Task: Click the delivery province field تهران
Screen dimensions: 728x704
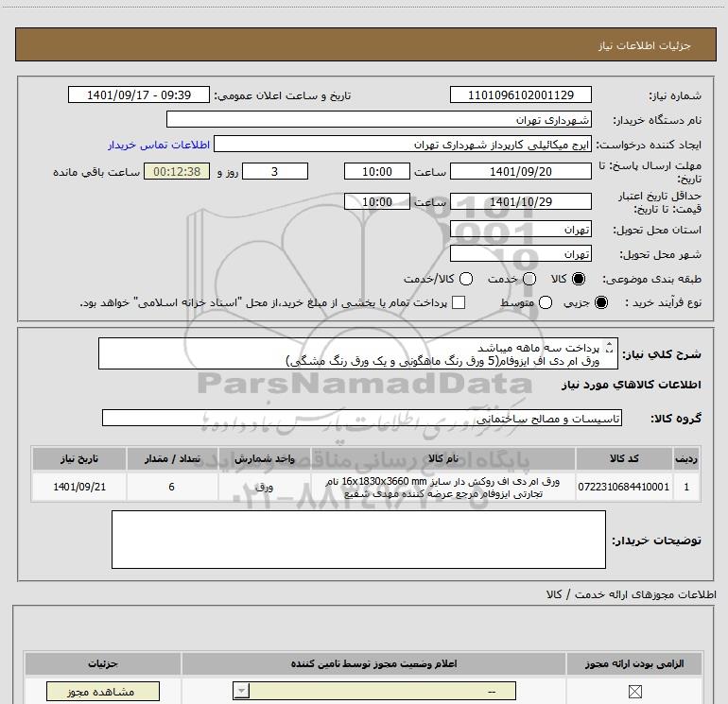Action: pos(520,229)
